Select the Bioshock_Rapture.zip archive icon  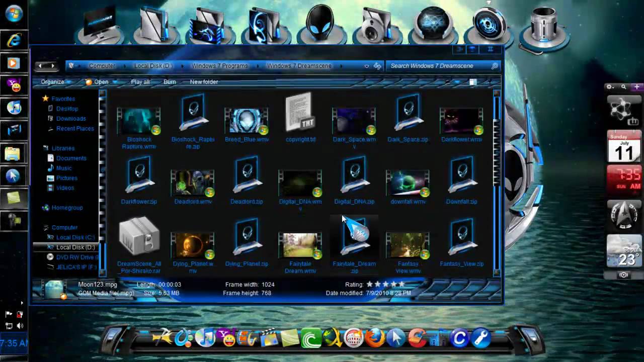193,114
